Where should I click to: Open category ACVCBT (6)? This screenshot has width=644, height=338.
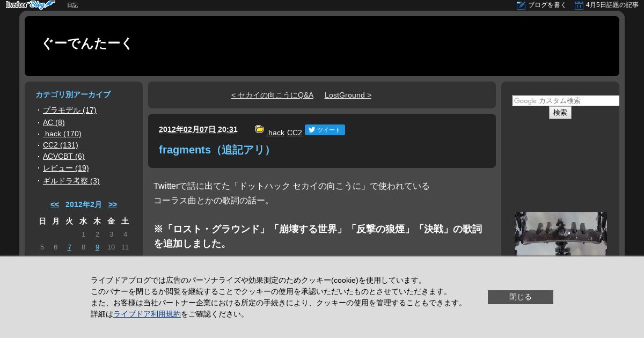click(x=64, y=156)
